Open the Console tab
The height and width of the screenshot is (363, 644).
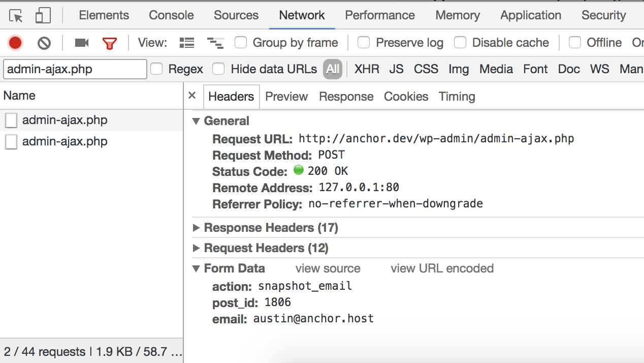(x=171, y=15)
